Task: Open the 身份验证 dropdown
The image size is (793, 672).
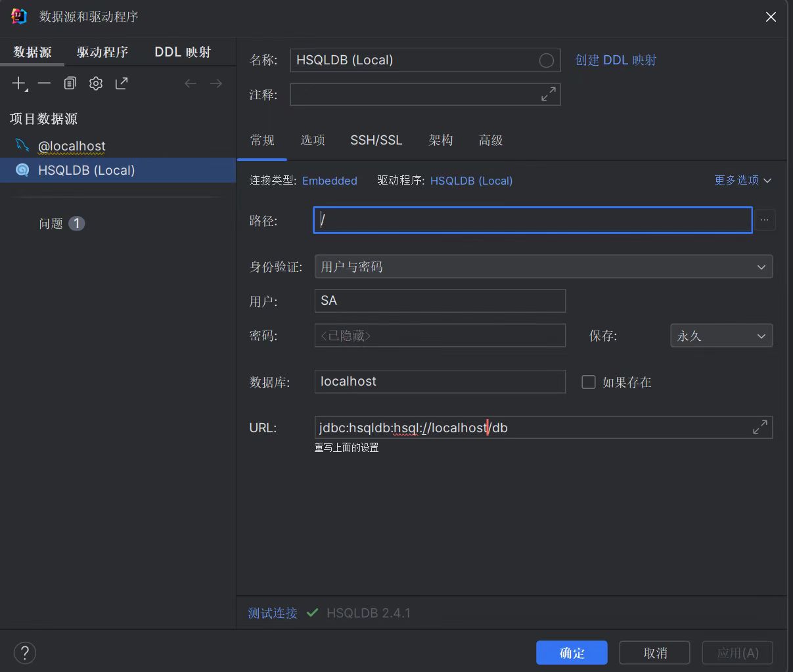Action: [x=543, y=267]
